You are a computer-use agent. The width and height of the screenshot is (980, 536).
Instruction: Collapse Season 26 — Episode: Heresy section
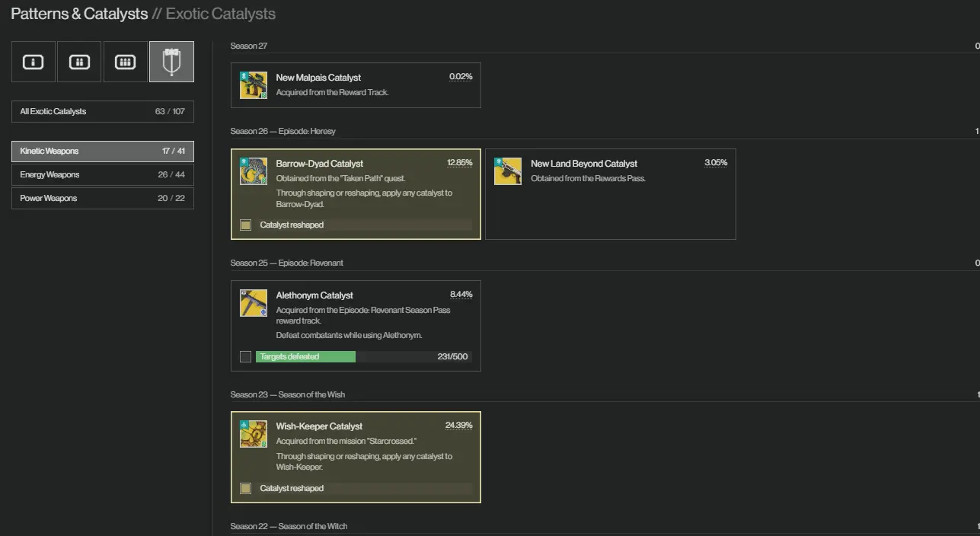coord(283,132)
